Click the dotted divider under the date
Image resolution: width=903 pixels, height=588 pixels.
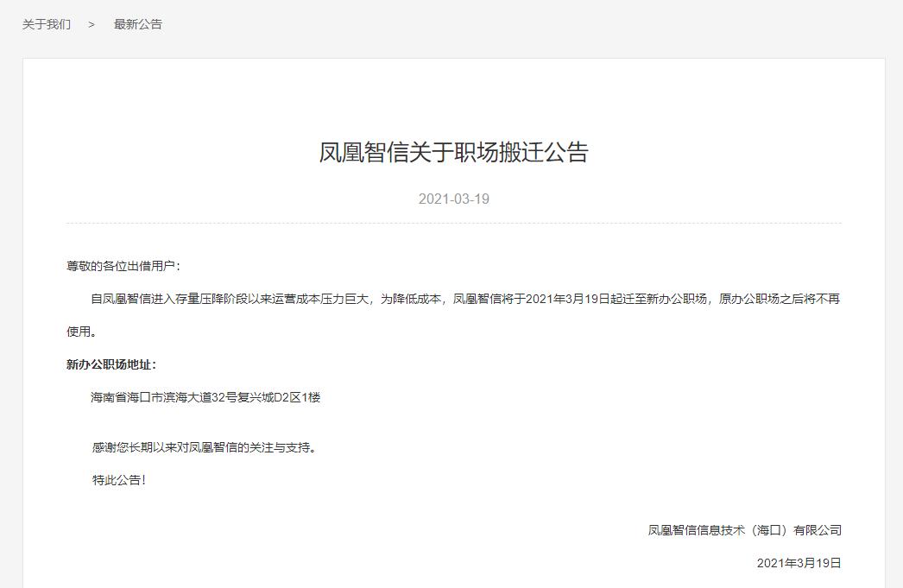[x=452, y=225]
